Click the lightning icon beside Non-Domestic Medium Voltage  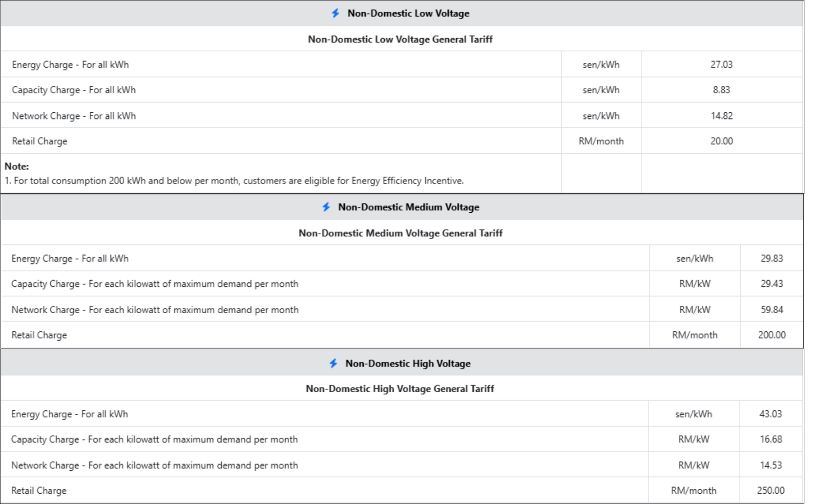326,207
